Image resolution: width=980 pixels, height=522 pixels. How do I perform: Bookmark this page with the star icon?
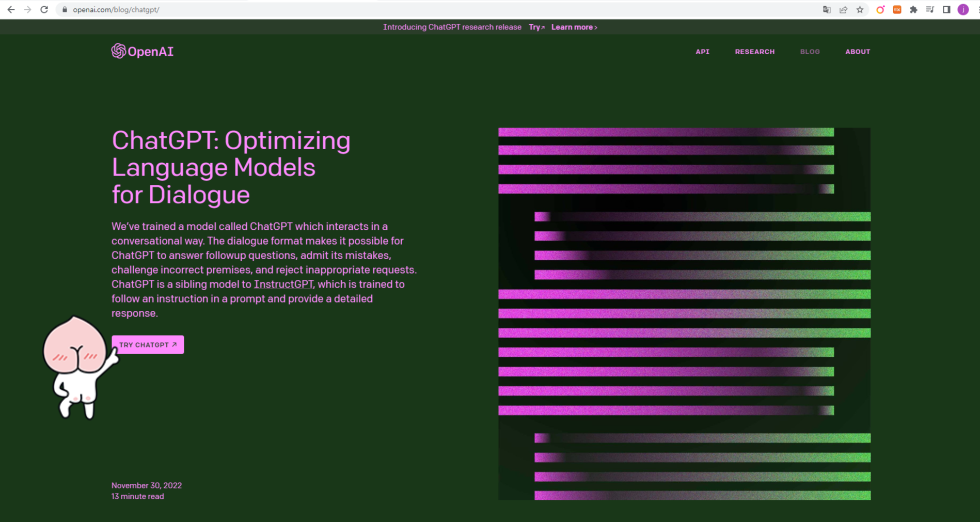coord(860,9)
